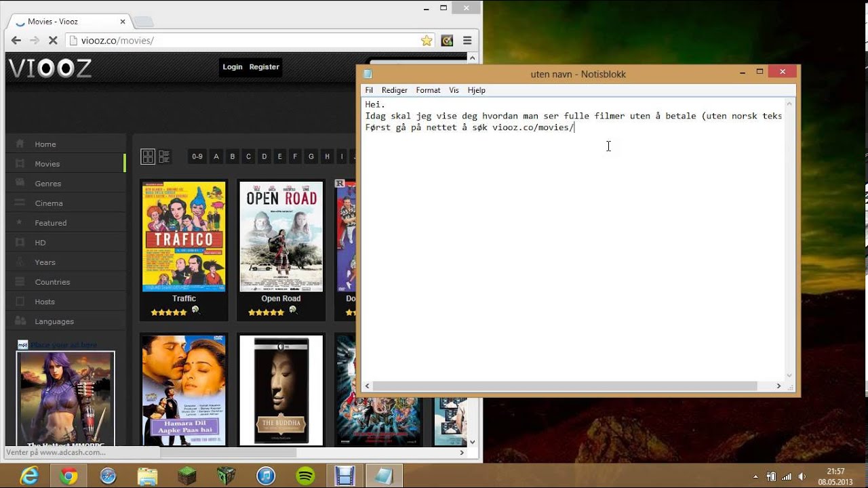The width and height of the screenshot is (868, 488).
Task: Open the network signal tray icon
Action: (x=787, y=476)
